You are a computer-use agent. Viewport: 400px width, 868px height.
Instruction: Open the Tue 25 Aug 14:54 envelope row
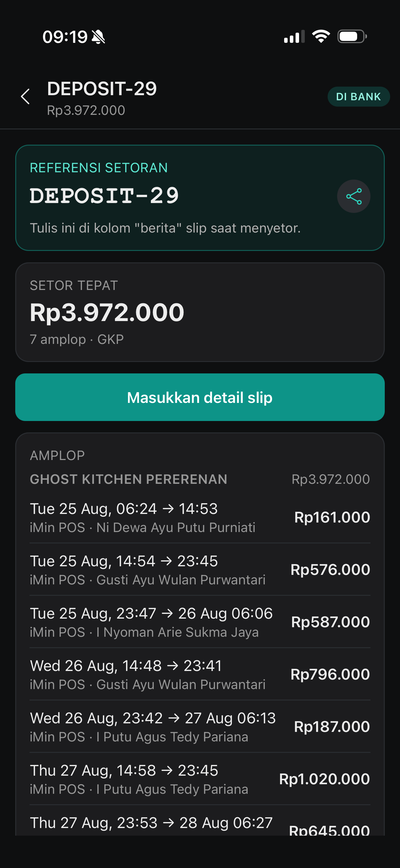[200, 569]
